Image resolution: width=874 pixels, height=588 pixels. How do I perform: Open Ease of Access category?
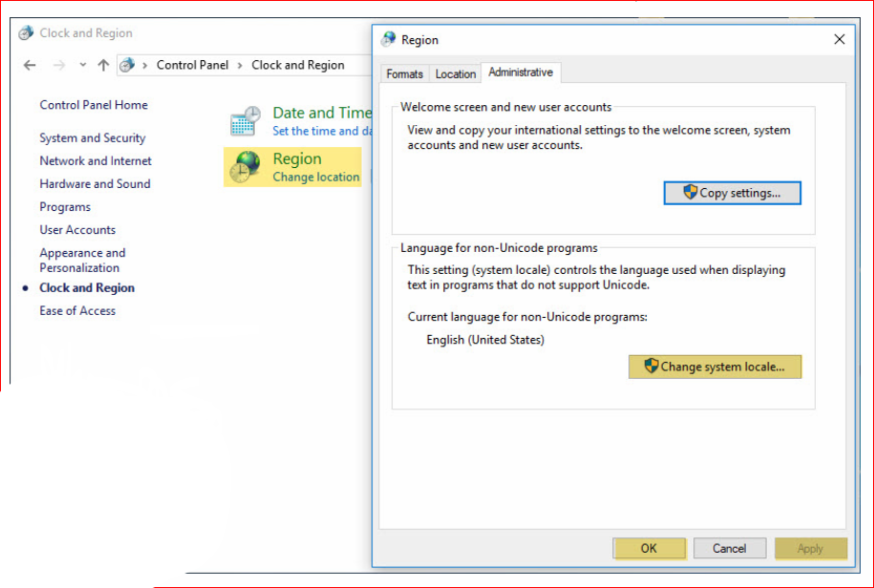(x=77, y=311)
